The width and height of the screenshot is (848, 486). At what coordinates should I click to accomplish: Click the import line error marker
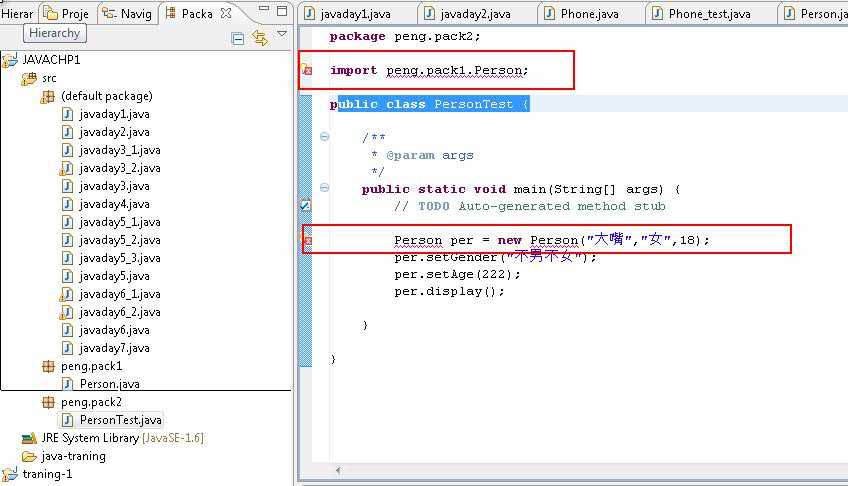tap(307, 70)
